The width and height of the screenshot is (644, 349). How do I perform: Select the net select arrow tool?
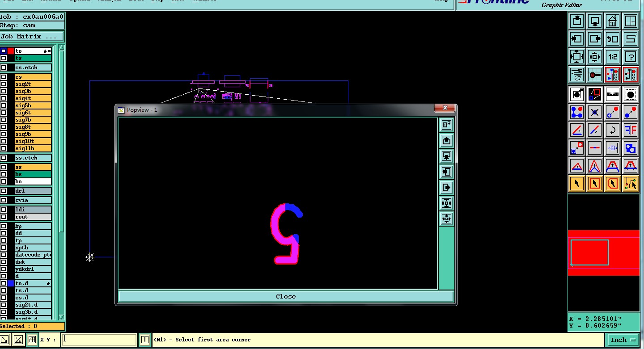(631, 184)
